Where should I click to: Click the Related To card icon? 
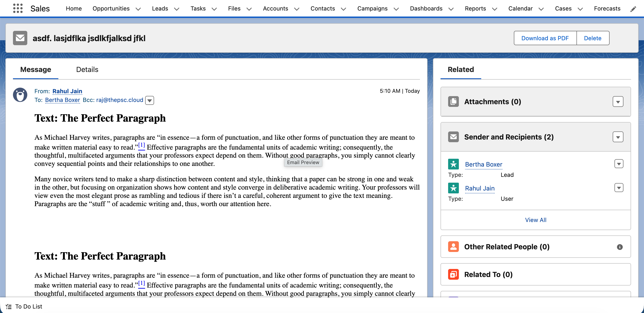coord(453,275)
